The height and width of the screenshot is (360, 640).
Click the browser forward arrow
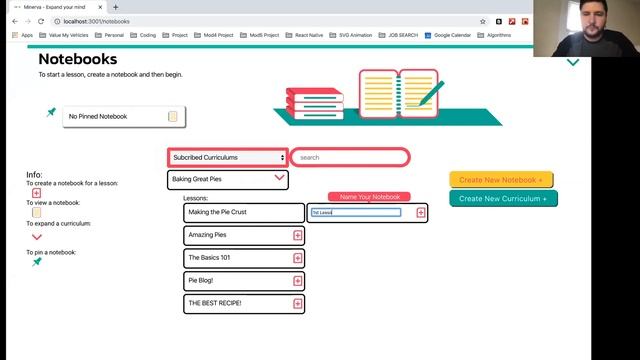pyautogui.click(x=28, y=21)
